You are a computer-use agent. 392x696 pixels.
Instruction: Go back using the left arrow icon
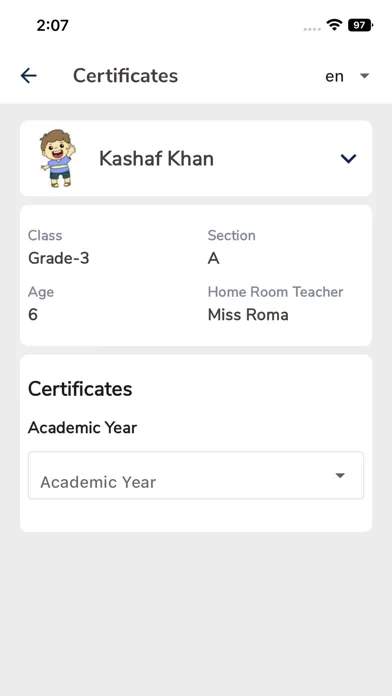click(28, 76)
